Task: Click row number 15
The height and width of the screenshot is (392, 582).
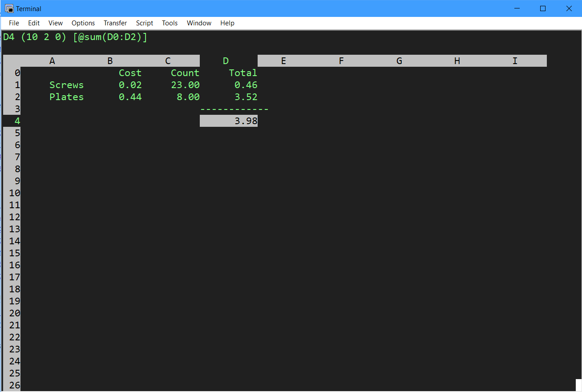Action: (x=15, y=253)
